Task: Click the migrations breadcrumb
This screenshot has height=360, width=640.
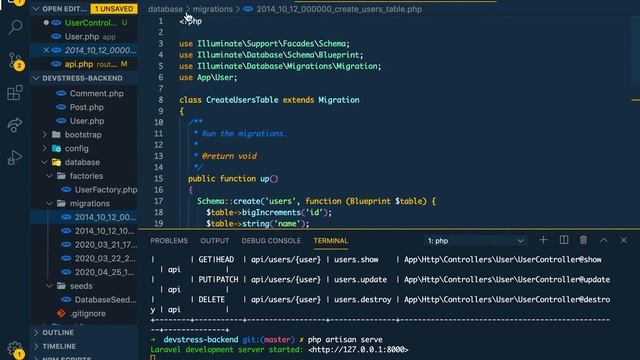Action: click(213, 9)
